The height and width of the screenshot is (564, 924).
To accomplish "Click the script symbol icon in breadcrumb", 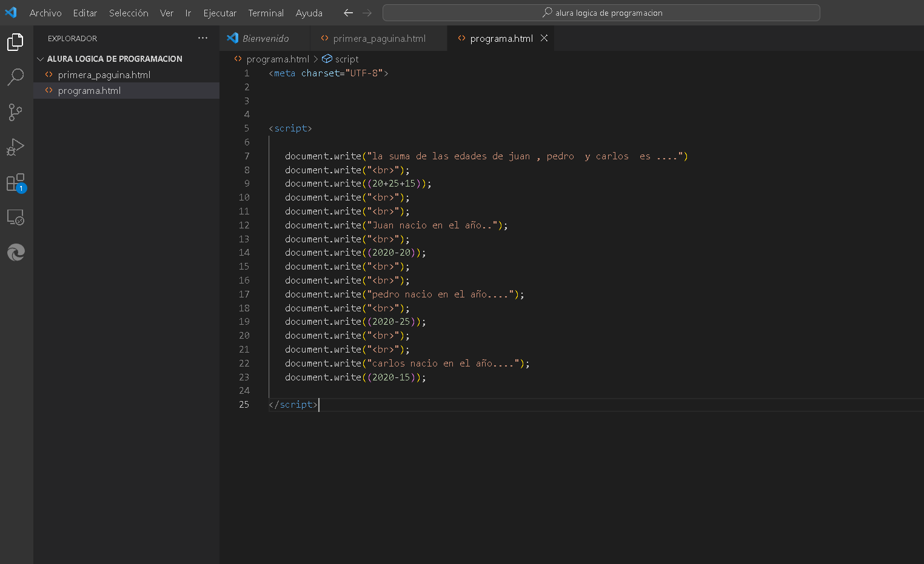I will point(327,59).
